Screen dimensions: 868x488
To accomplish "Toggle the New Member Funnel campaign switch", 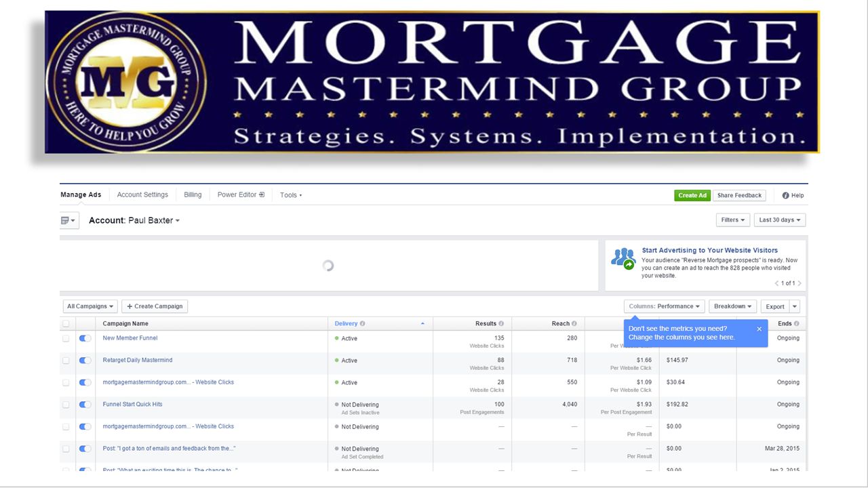I will (x=85, y=338).
